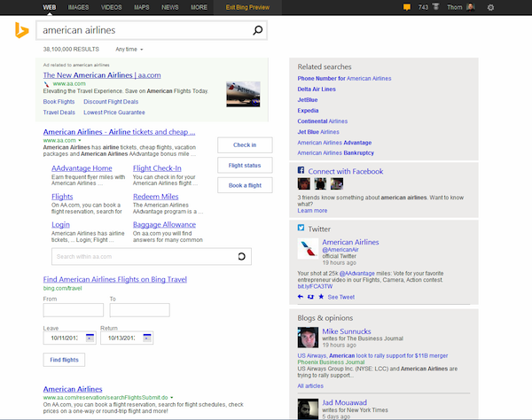Click the From airport input field
The width and height of the screenshot is (532, 420).
(74, 310)
